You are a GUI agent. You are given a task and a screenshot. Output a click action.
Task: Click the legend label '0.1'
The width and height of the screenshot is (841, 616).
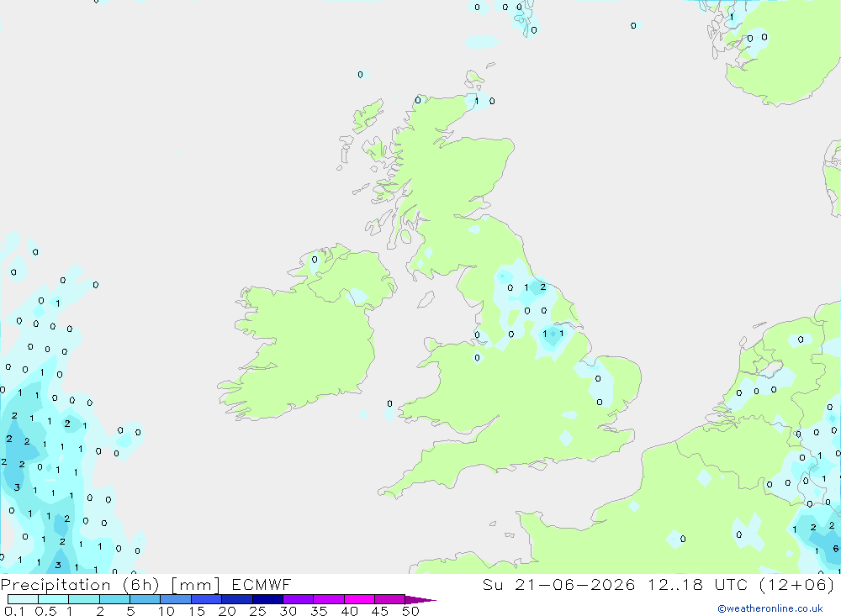tap(14, 611)
